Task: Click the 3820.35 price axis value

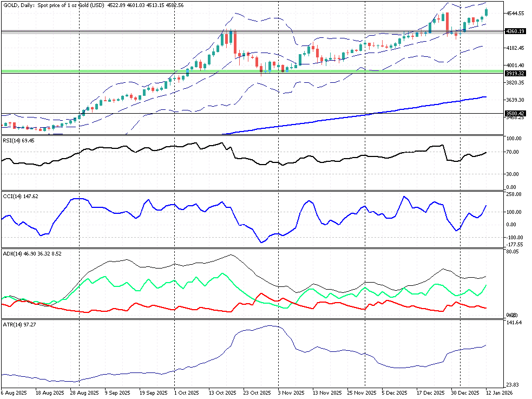Action: [x=514, y=83]
